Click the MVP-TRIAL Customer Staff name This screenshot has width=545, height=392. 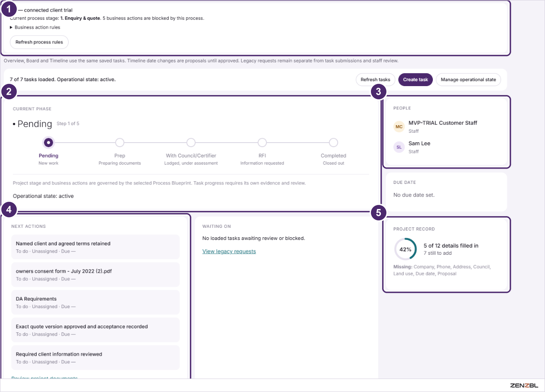[443, 123]
